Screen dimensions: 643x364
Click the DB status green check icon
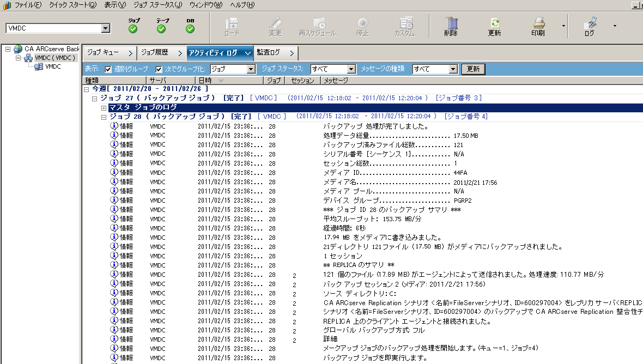pos(190,29)
